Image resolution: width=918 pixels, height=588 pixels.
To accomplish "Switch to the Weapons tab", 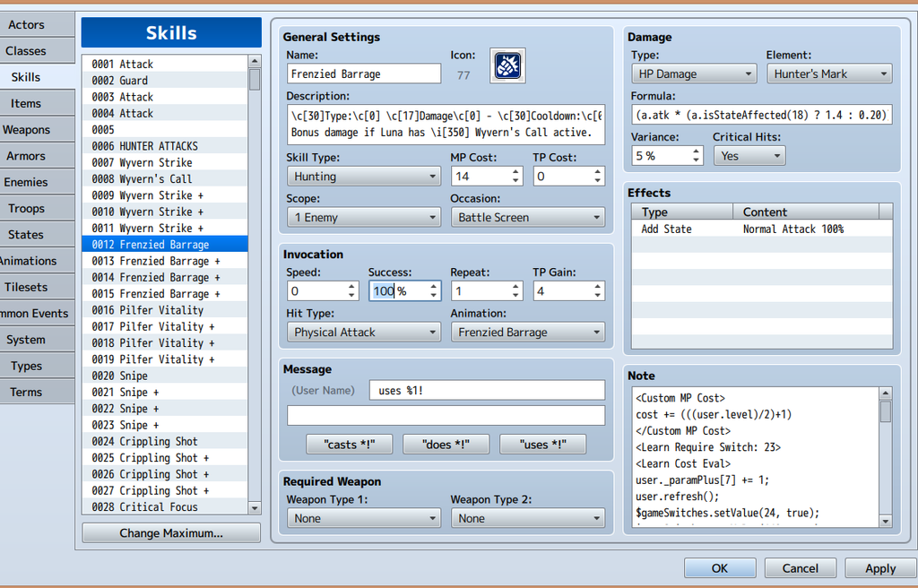I will pos(27,130).
